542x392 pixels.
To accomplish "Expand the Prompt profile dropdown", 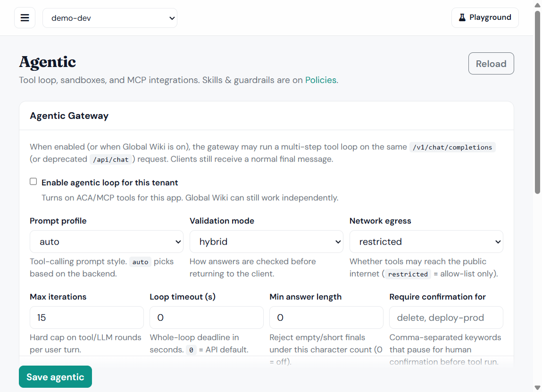I will click(107, 242).
